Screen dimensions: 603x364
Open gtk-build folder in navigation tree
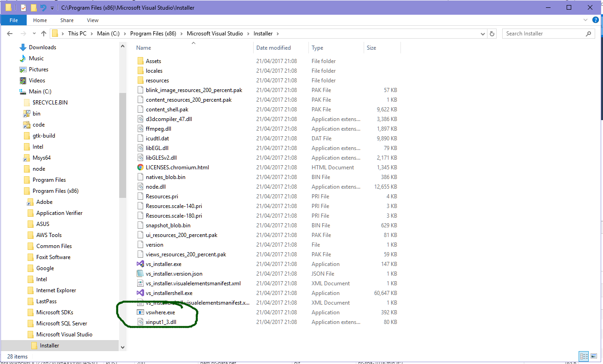[x=44, y=136]
